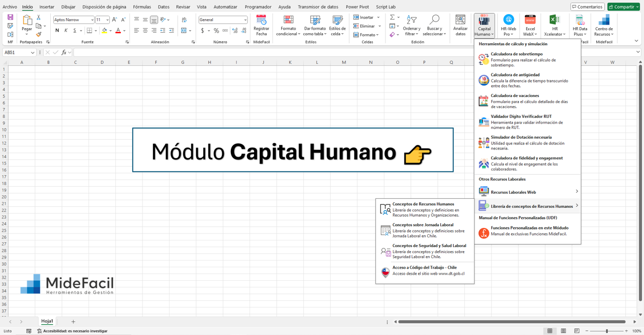Screen dimensions: 644x335
Task: Toggle underline S formatting
Action: (74, 31)
